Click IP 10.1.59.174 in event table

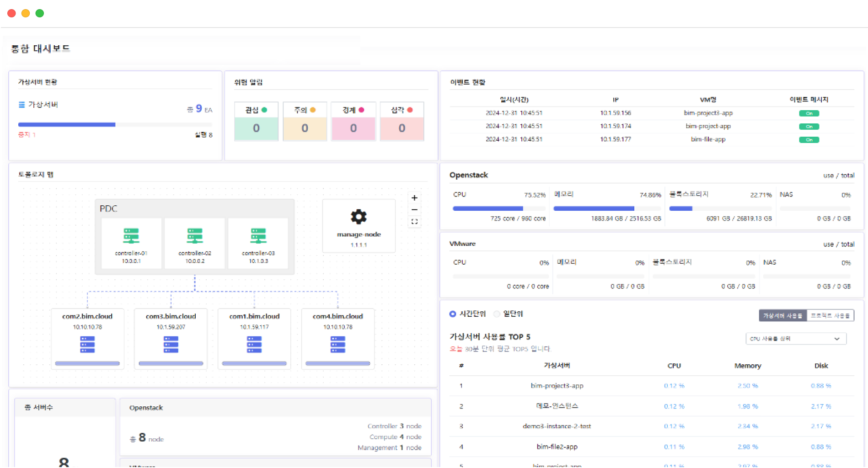pos(616,126)
